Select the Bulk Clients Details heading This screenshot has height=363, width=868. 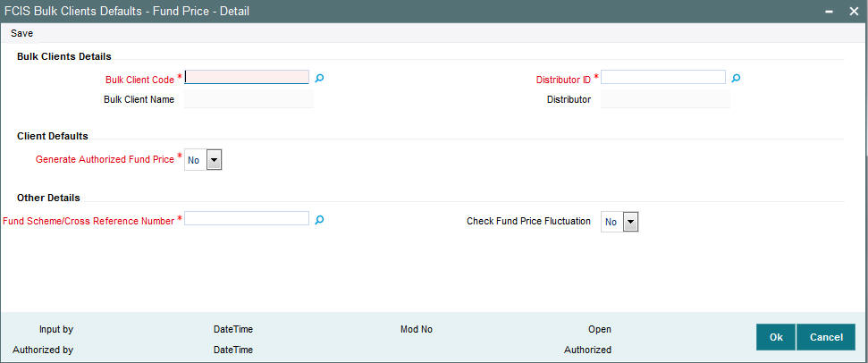[x=64, y=56]
